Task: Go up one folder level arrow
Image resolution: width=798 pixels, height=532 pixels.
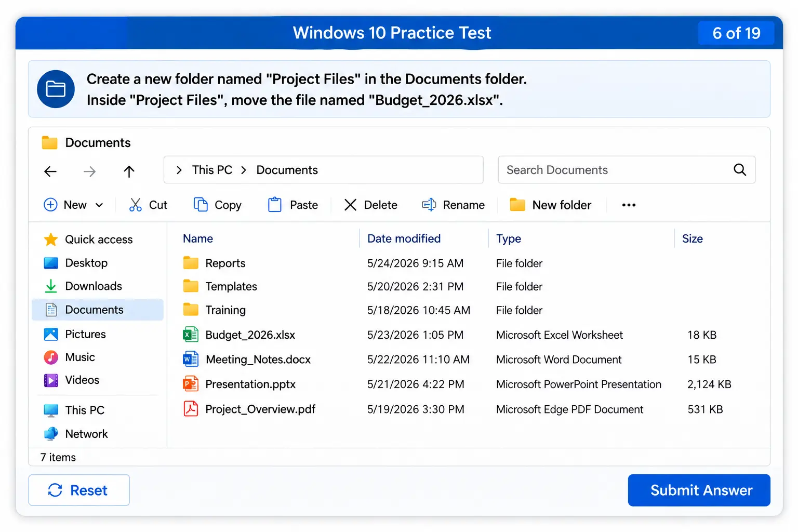Action: (x=129, y=171)
